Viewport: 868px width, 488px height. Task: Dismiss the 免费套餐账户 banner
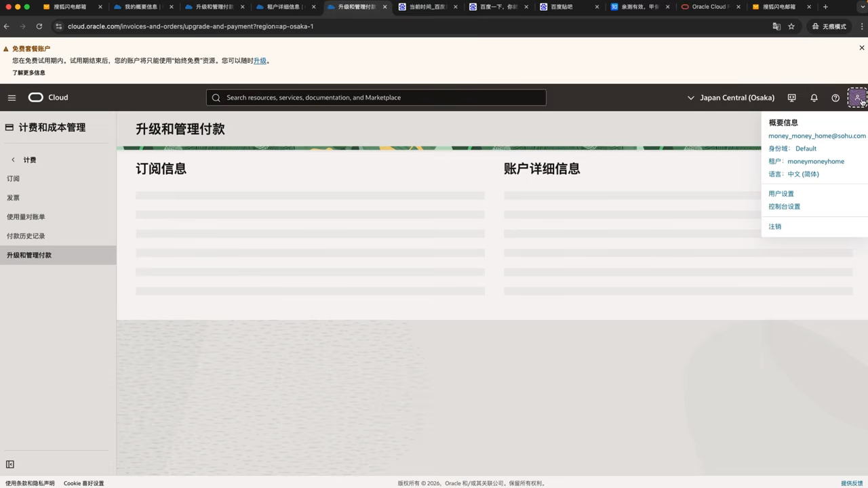(x=862, y=48)
